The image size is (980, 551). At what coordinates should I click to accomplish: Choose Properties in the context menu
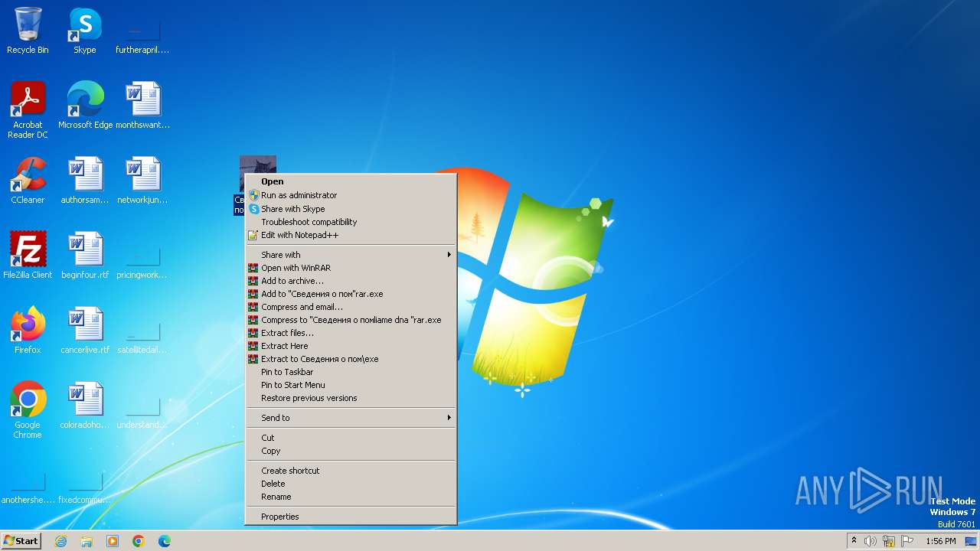(351, 517)
